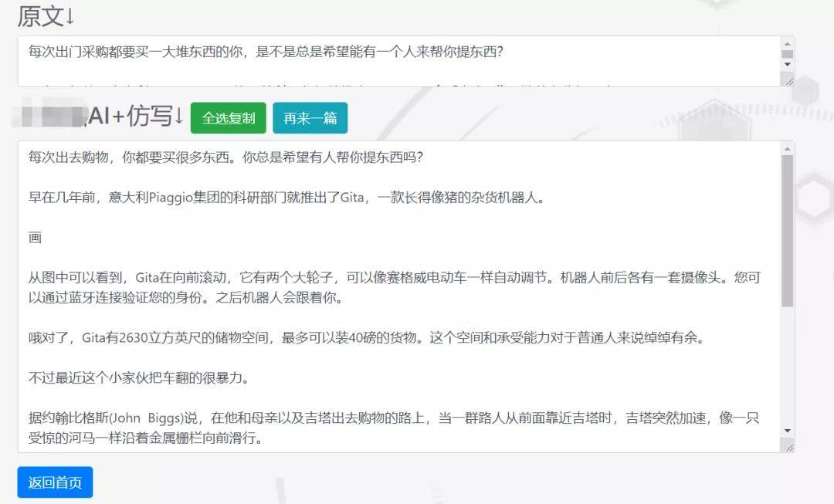Click the line 不过最近这个小家伙把车翻的很暴力
The height and width of the screenshot is (504, 834).
click(x=138, y=378)
